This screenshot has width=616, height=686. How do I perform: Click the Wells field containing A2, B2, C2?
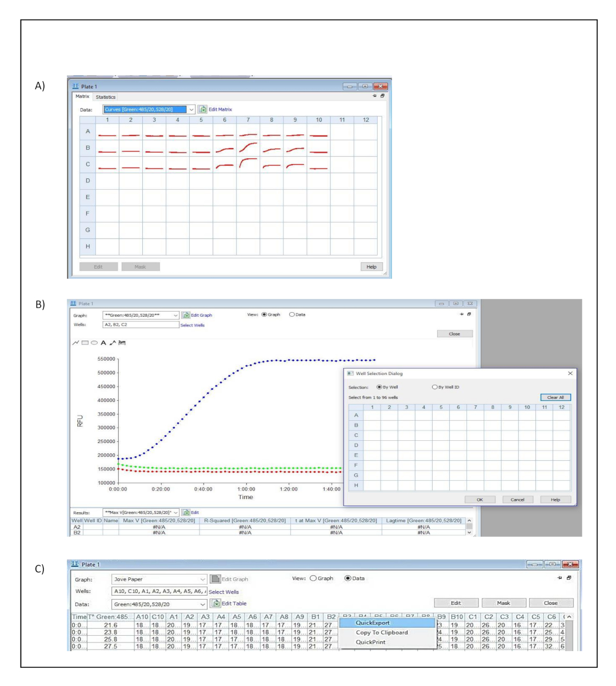(x=141, y=325)
